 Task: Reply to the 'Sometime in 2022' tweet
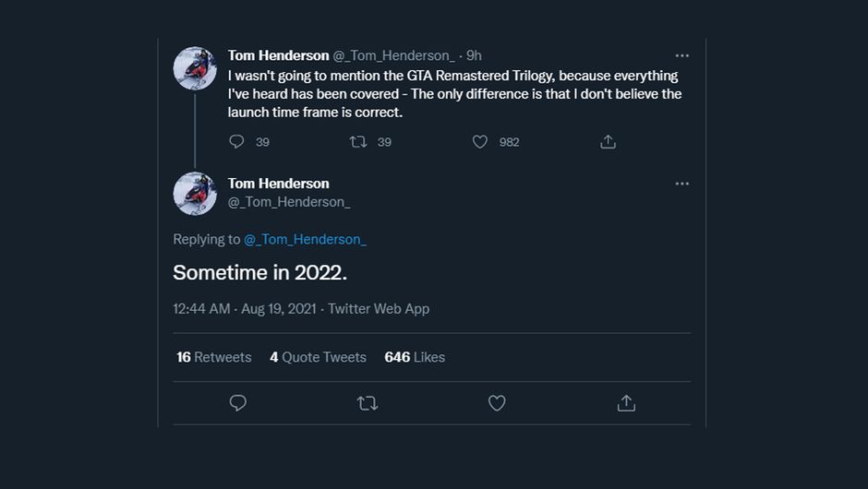point(237,403)
